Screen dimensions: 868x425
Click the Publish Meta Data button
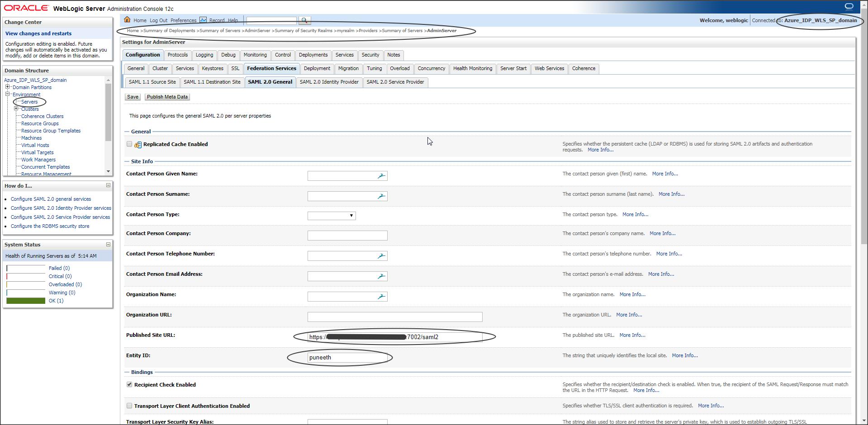point(167,97)
